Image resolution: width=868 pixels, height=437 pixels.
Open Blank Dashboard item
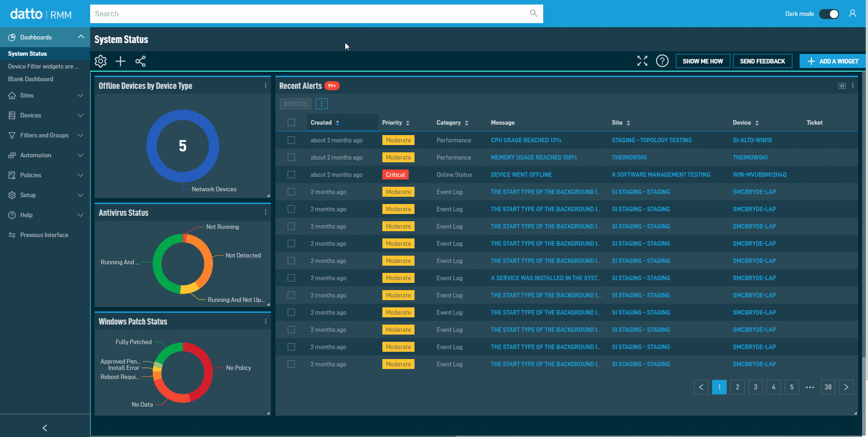pos(45,79)
